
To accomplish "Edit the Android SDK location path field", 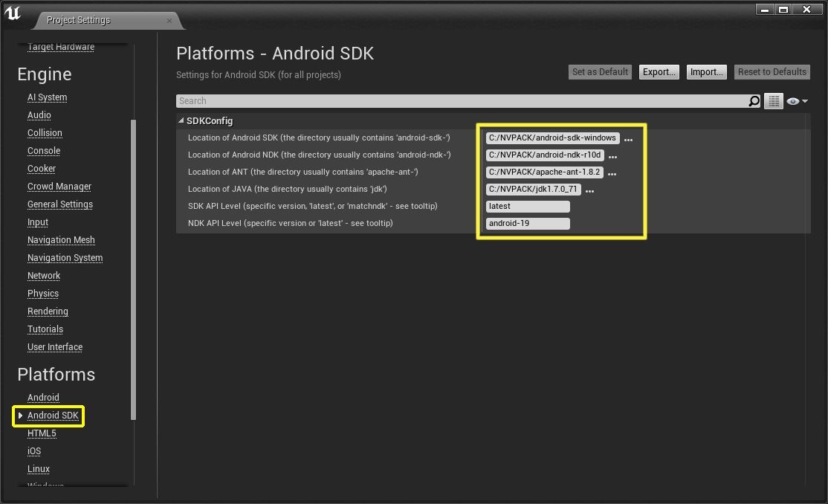I will click(x=552, y=138).
